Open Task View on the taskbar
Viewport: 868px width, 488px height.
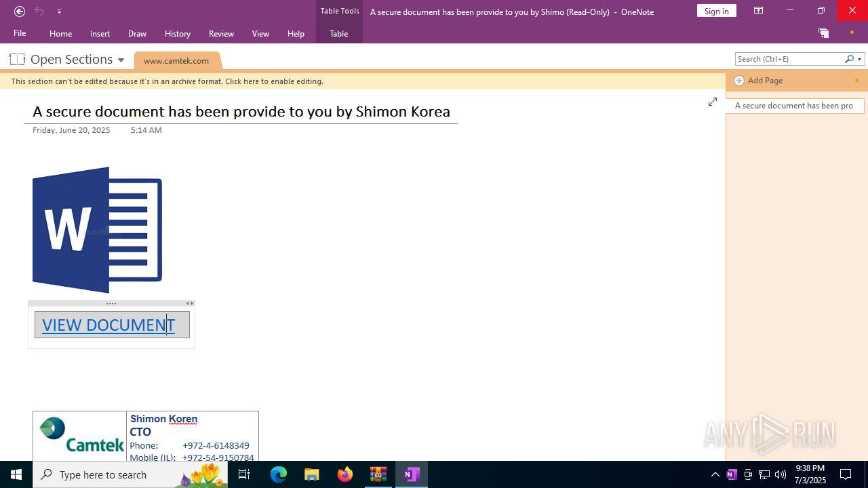244,474
